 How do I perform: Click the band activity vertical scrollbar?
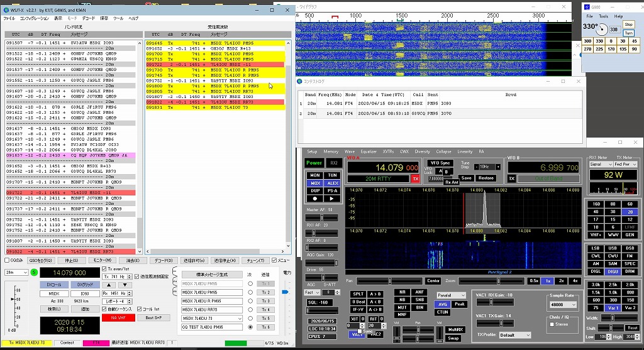139,147
